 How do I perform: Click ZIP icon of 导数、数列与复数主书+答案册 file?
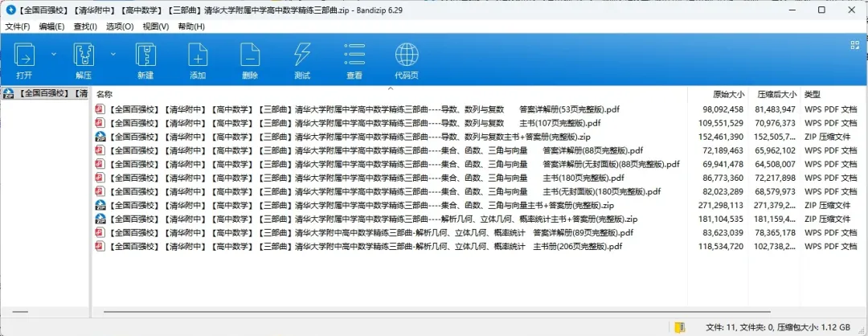[x=100, y=136]
